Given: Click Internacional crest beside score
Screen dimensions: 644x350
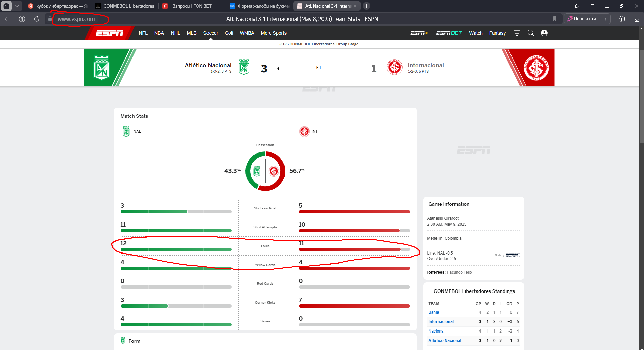Looking at the screenshot, I should (x=394, y=67).
